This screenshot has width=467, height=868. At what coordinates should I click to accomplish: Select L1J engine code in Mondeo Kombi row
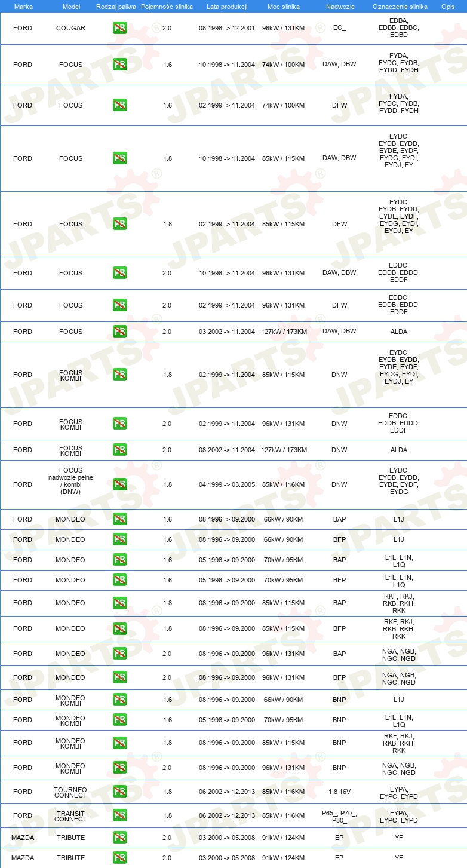[399, 700]
